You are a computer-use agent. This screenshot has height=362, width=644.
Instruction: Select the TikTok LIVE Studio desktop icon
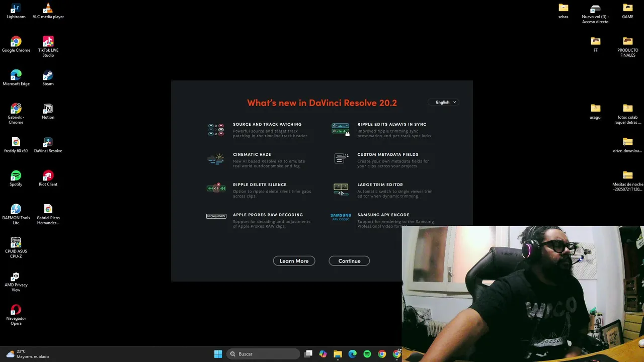coord(48,47)
